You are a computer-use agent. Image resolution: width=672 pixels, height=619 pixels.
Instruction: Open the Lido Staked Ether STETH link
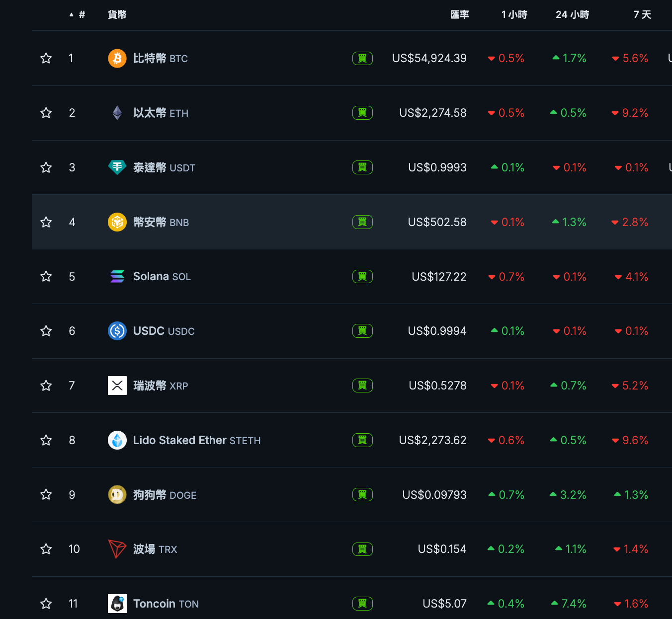197,441
